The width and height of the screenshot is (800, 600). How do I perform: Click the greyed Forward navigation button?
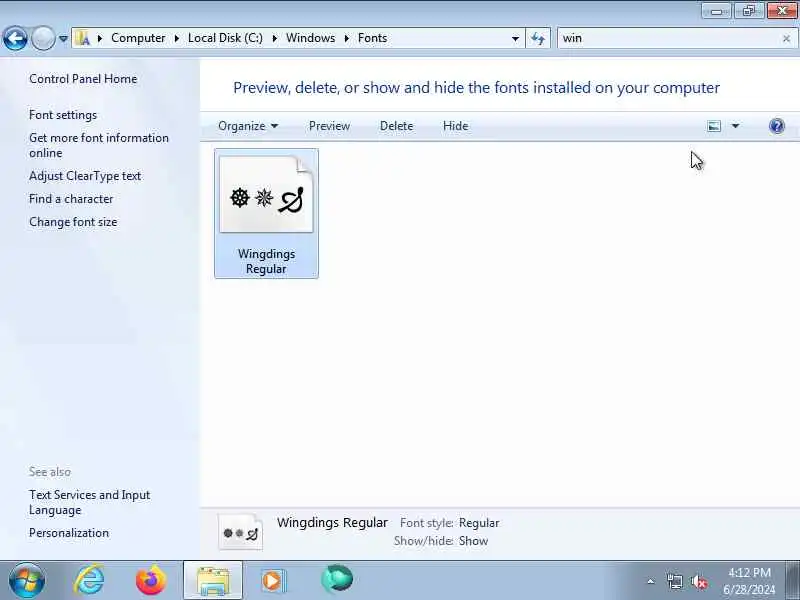43,38
